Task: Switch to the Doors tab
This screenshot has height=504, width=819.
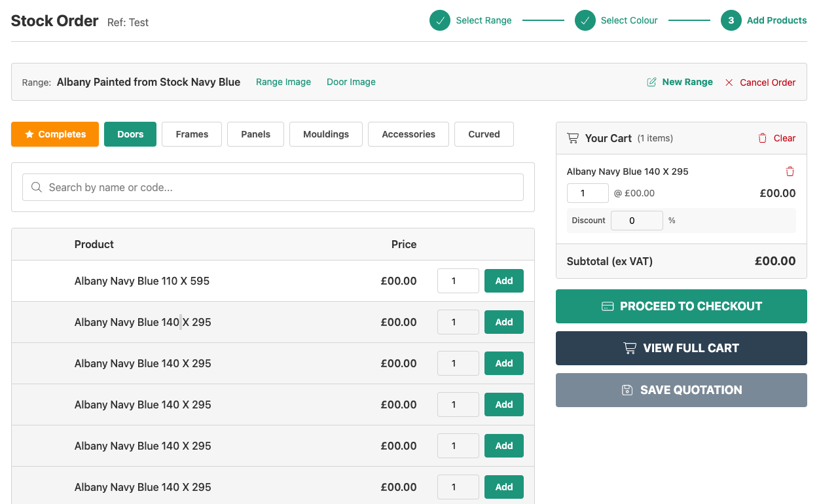Action: (x=130, y=134)
